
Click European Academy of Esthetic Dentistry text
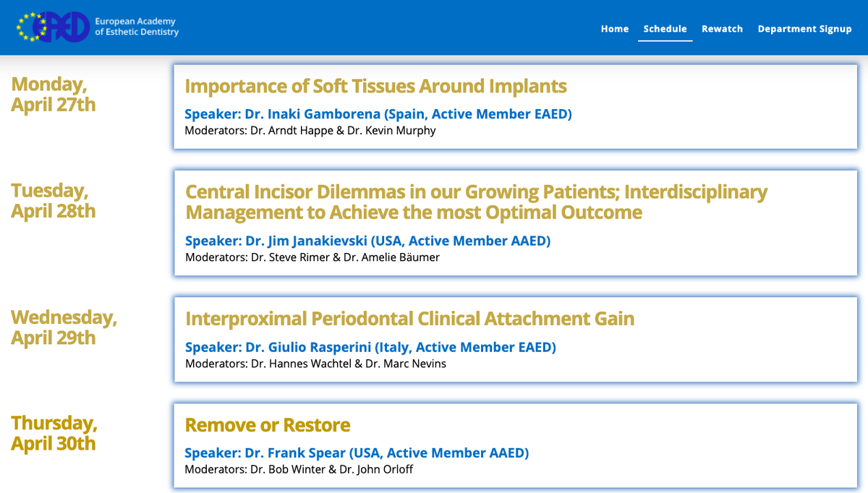pos(137,27)
